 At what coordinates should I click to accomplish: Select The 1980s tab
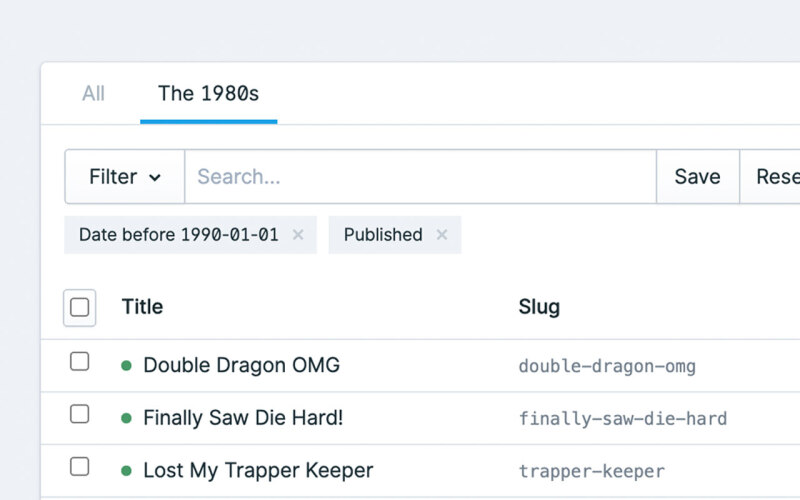click(208, 94)
